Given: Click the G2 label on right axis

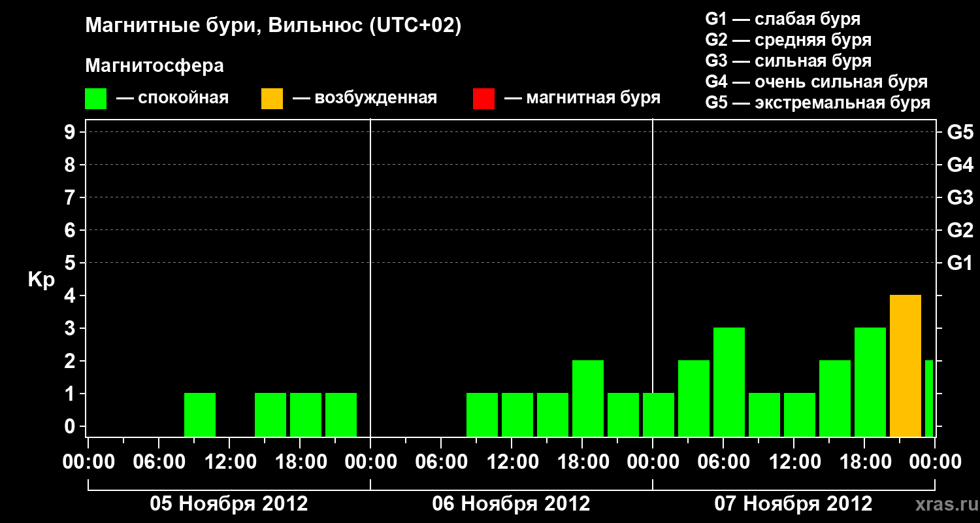Looking at the screenshot, I should pyautogui.click(x=960, y=230).
